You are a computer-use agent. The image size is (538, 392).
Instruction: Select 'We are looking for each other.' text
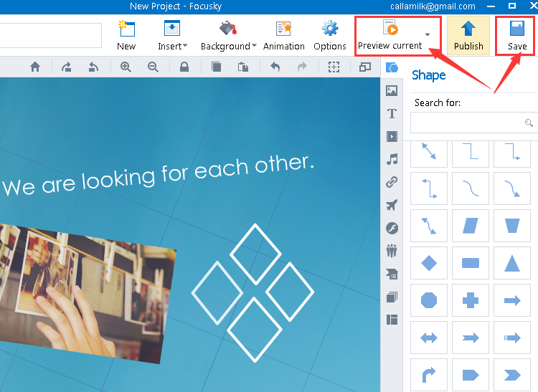pyautogui.click(x=159, y=176)
